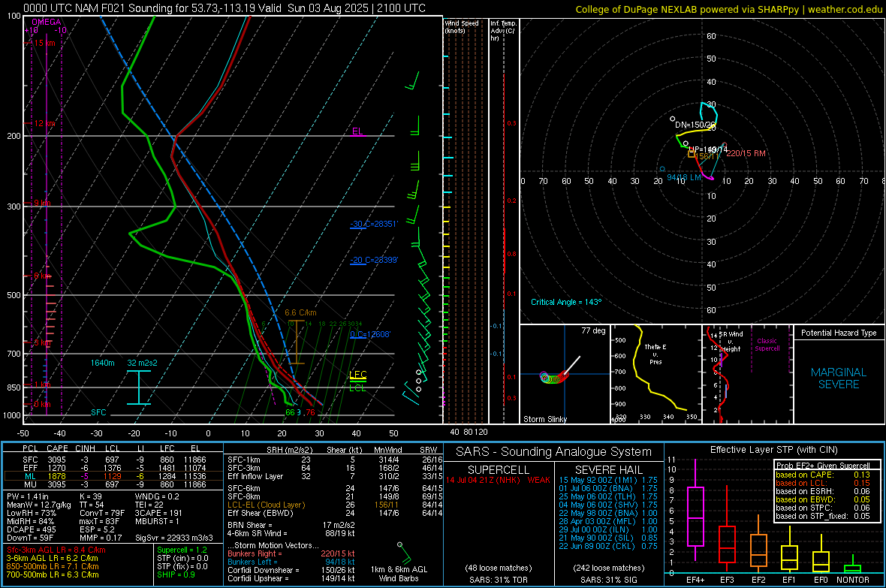Screen dimensions: 886x588
Task: Select the MU parcel row
Action: [x=113, y=484]
